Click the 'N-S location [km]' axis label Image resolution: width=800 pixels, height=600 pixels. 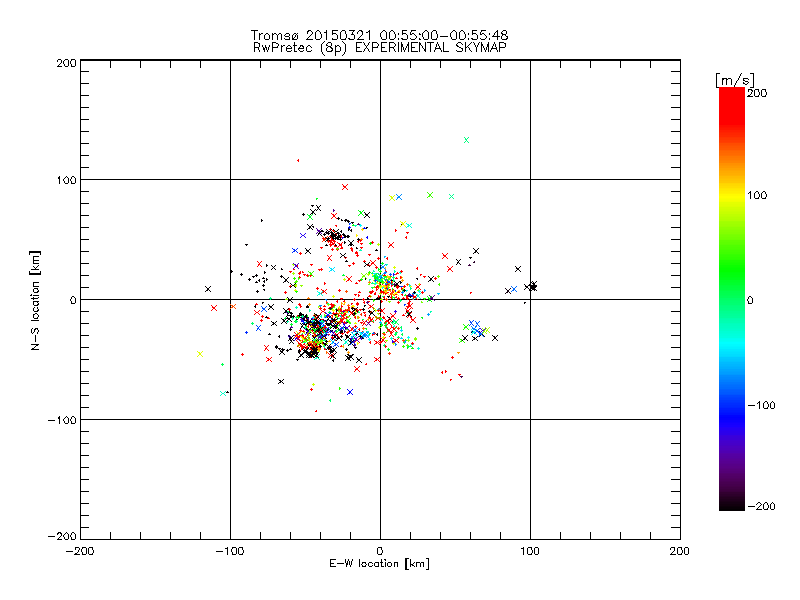35,300
